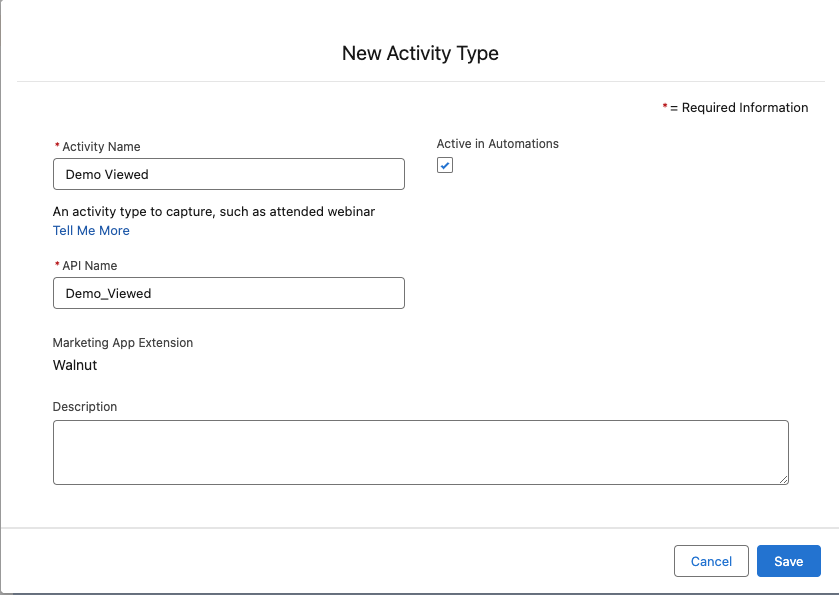This screenshot has width=839, height=595.
Task: Click the Activity Name input field
Action: (x=228, y=174)
